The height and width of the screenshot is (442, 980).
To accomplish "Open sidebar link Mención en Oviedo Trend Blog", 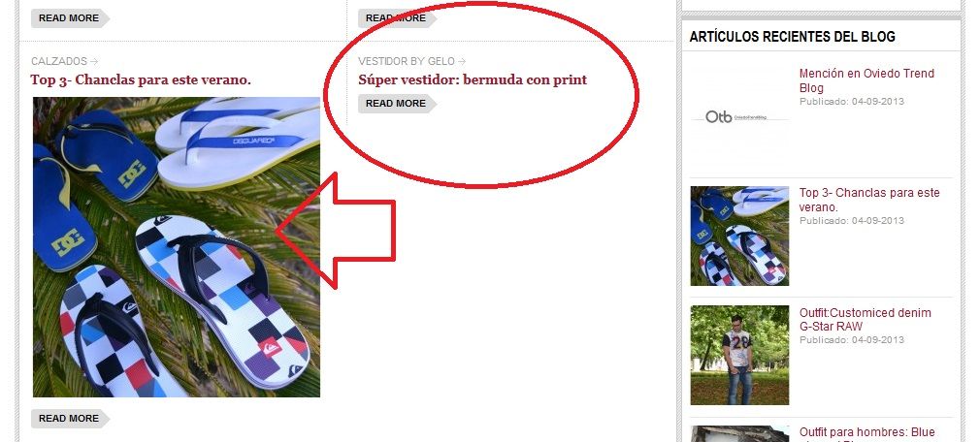I will (x=866, y=80).
